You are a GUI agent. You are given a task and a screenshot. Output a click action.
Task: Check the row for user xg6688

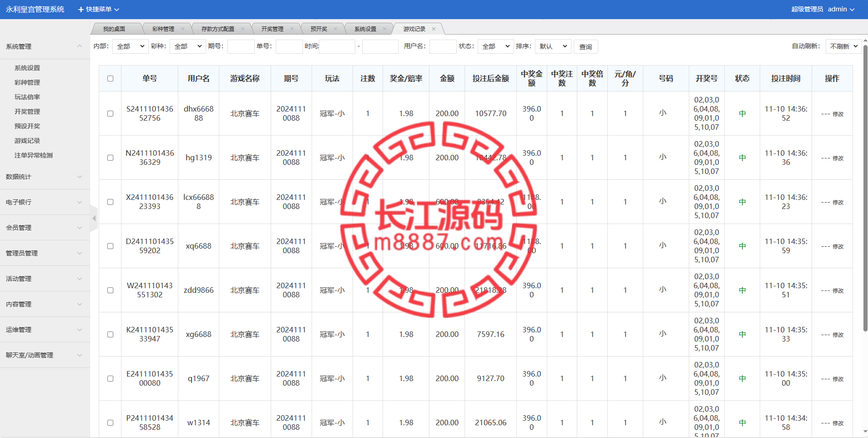click(x=110, y=335)
